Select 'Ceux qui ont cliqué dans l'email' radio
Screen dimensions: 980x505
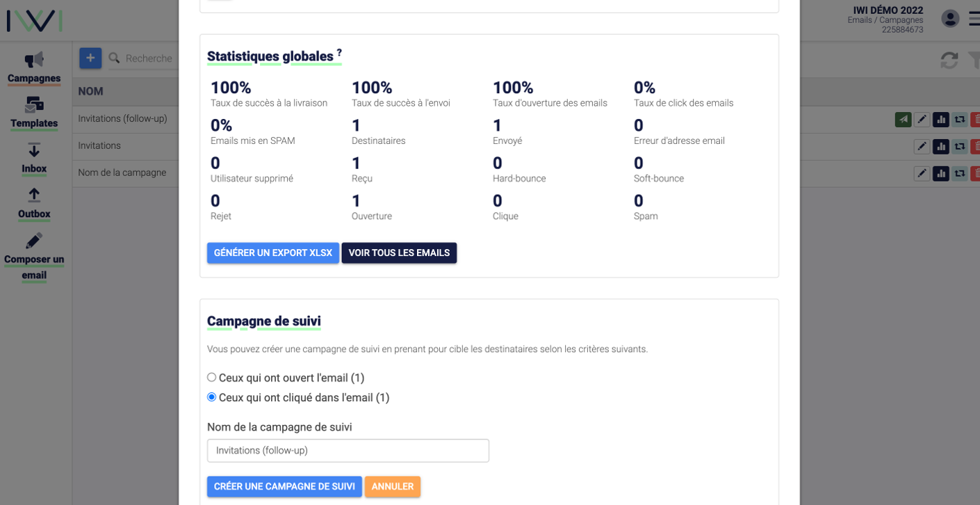click(x=212, y=397)
